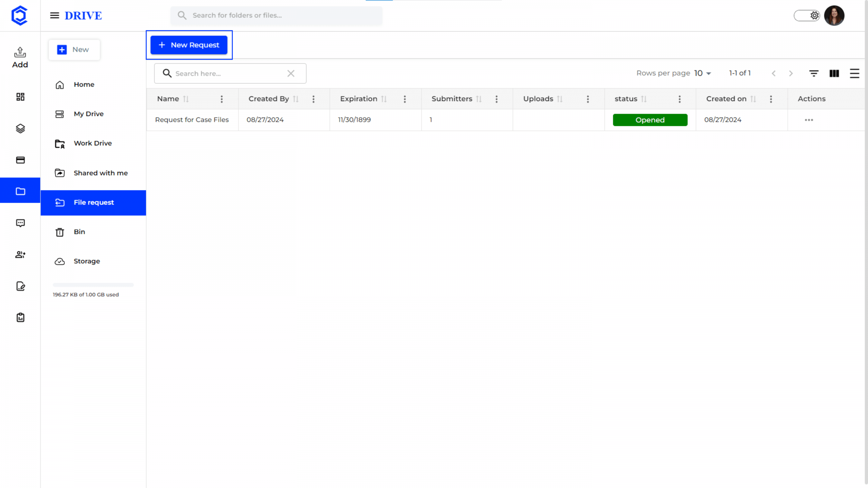868x488 pixels.
Task: Go to the previous page of results
Action: (x=774, y=74)
